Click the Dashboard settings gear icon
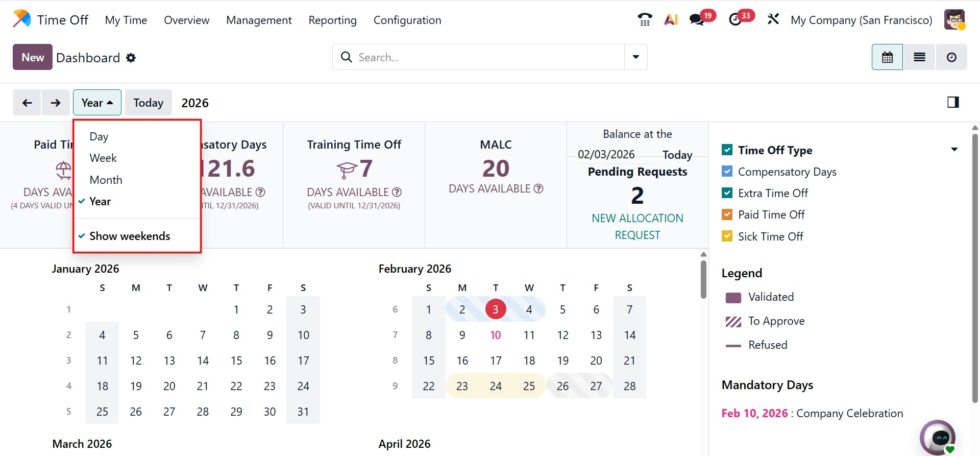The image size is (980, 456). [131, 58]
